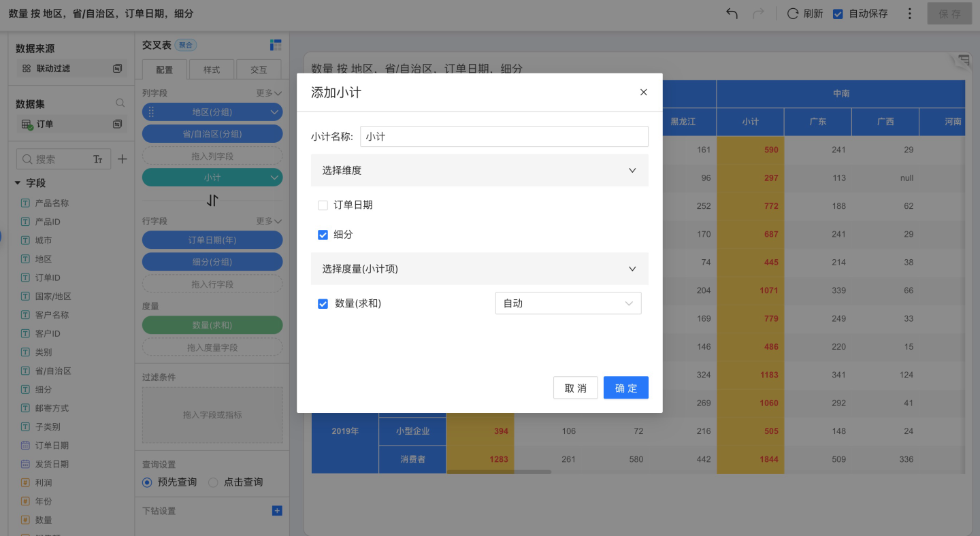Screen dimensions: 980x536
Task: Select the 点击查询 radio button
Action: coord(213,482)
